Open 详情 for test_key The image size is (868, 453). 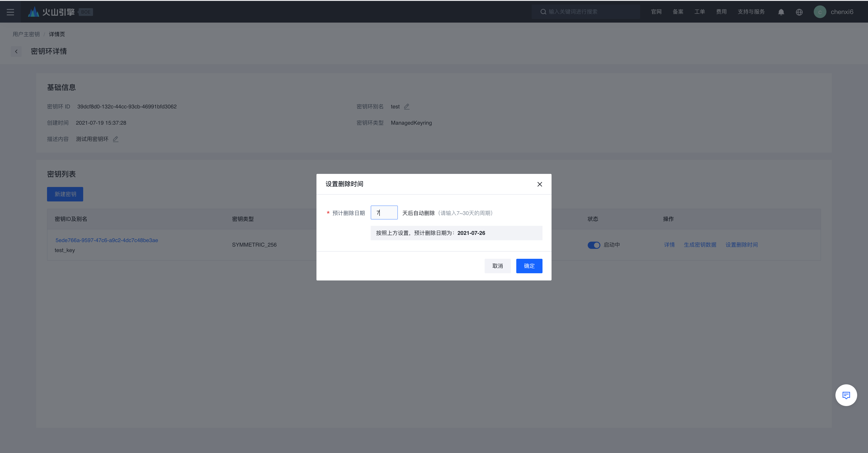[x=669, y=245]
